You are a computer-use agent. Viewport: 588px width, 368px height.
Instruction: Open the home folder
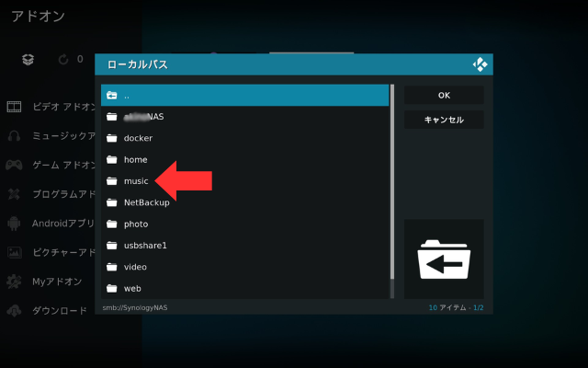click(x=135, y=160)
